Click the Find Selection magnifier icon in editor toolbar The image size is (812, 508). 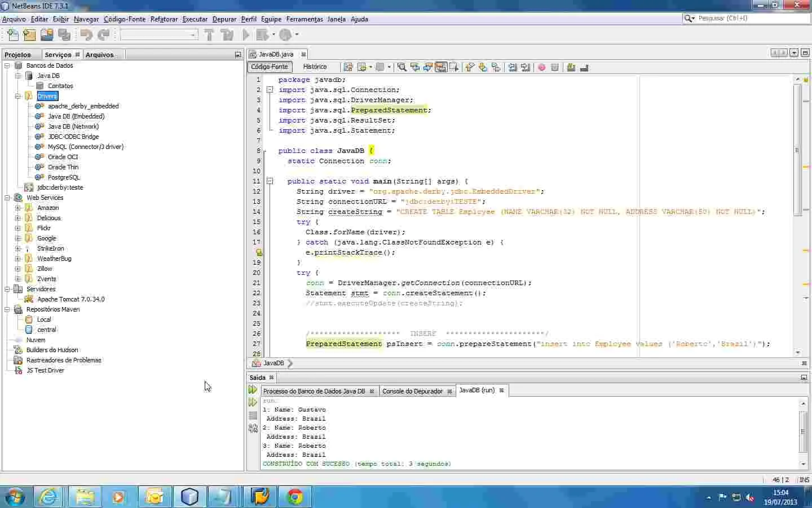[x=402, y=67]
